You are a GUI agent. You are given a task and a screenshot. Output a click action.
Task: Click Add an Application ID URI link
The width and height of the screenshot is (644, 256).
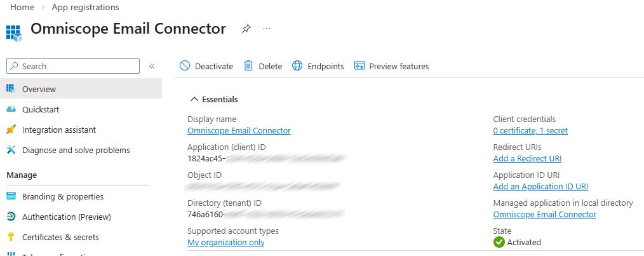click(540, 187)
